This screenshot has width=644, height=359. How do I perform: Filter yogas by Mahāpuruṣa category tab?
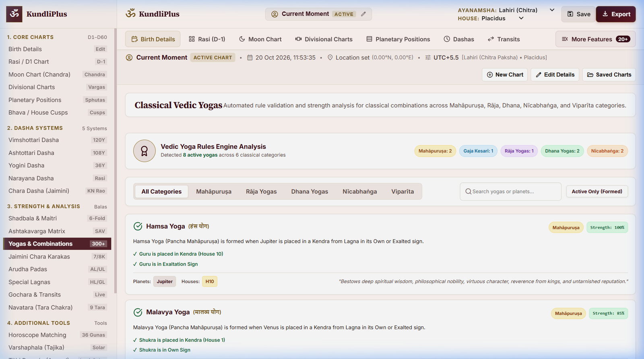point(214,192)
